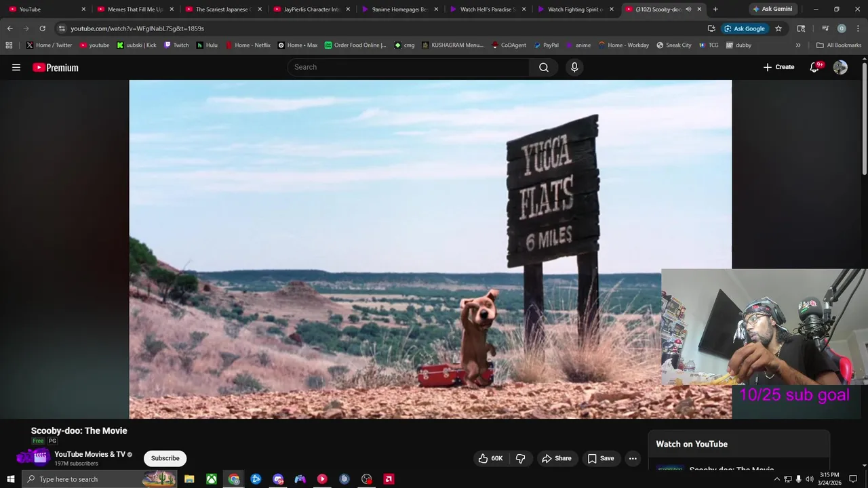Click the taskbar volume speaker icon
The image size is (868, 488).
tap(809, 479)
